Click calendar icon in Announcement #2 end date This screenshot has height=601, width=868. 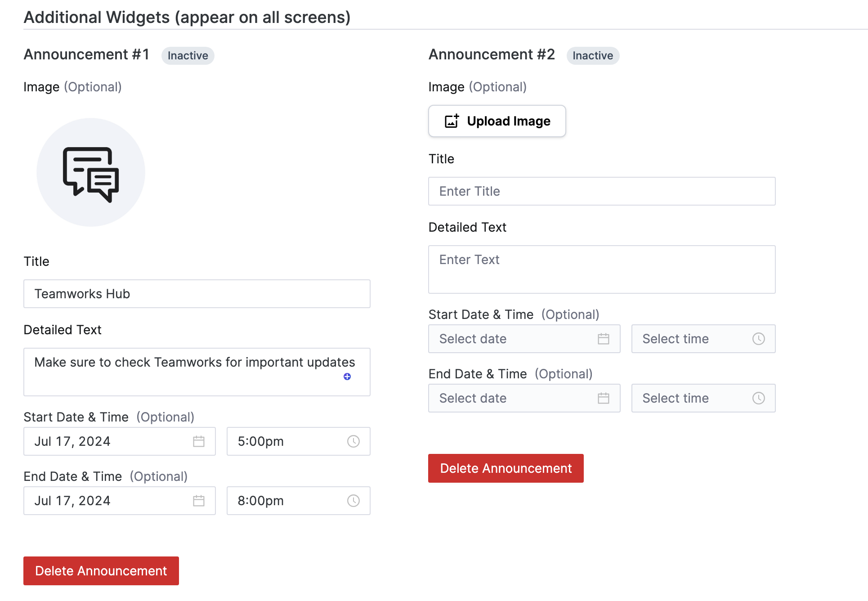[x=603, y=398]
